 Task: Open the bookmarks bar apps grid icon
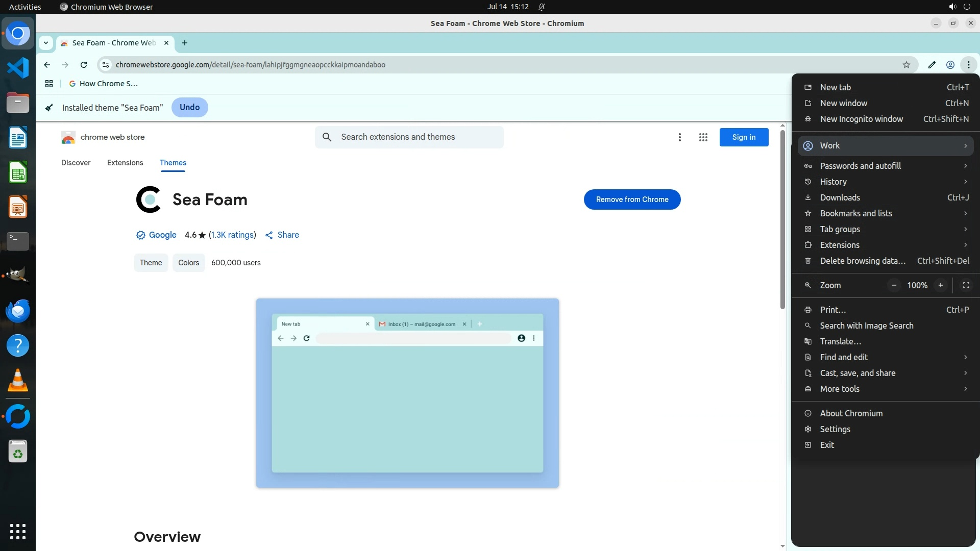pos(49,84)
